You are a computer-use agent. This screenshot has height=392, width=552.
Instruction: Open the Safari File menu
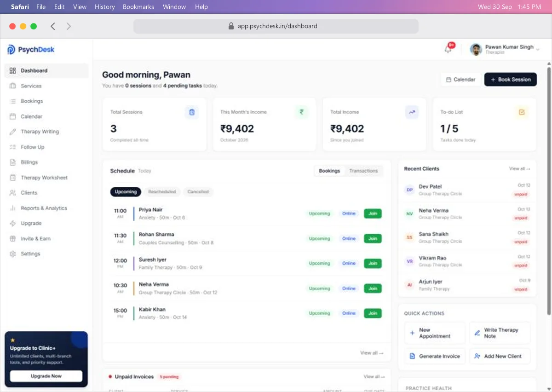pyautogui.click(x=41, y=7)
